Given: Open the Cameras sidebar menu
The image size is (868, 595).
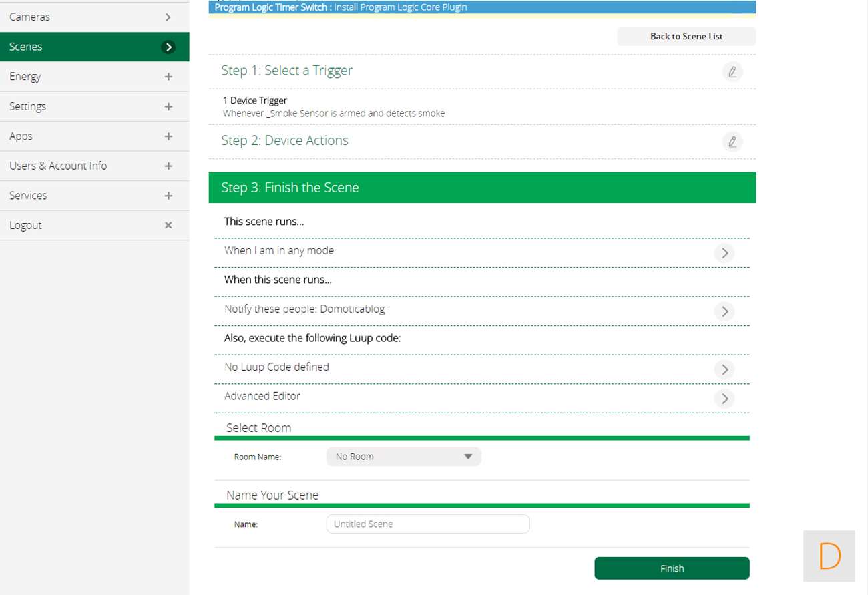Looking at the screenshot, I should [93, 17].
